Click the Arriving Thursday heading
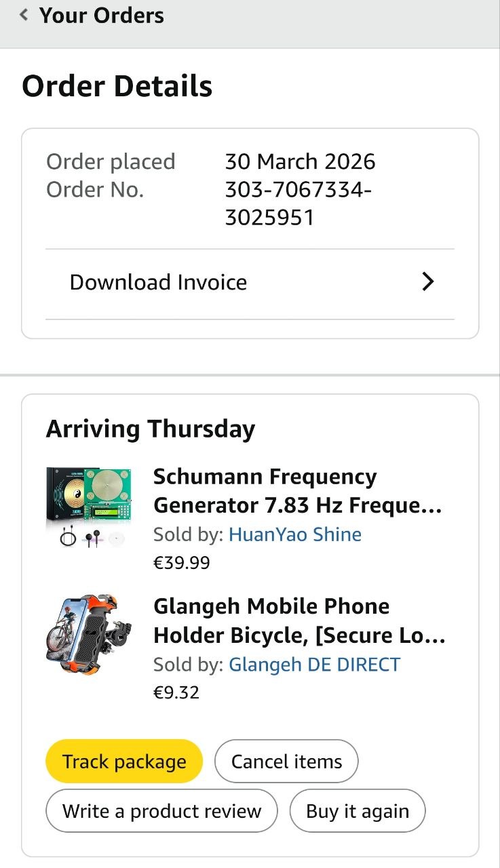This screenshot has height=868, width=500. tap(151, 429)
